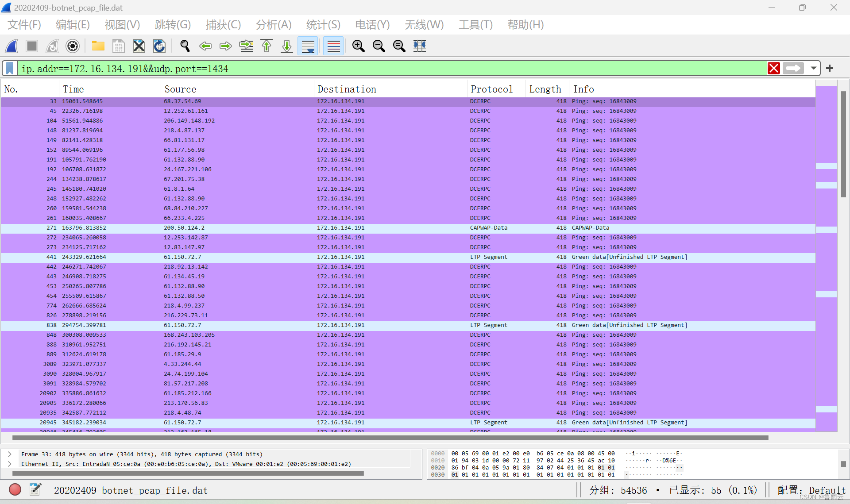Viewport: 850px width, 504px height.
Task: Open 分析(A) menu
Action: (x=274, y=25)
